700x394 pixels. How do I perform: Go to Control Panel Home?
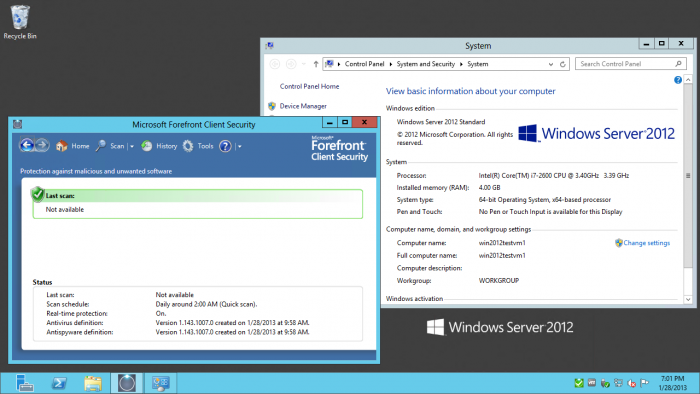click(x=309, y=87)
